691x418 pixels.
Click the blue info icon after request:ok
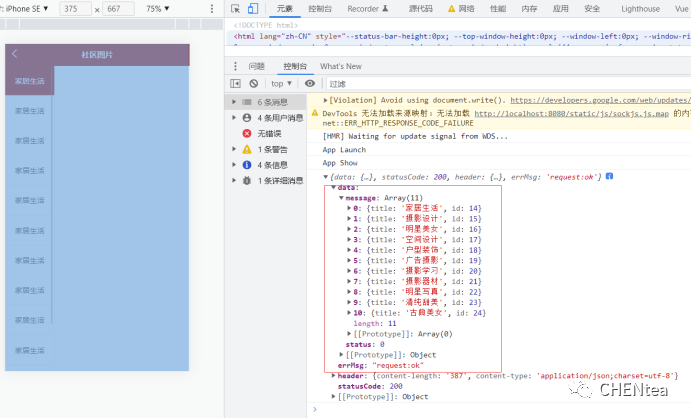coord(610,177)
